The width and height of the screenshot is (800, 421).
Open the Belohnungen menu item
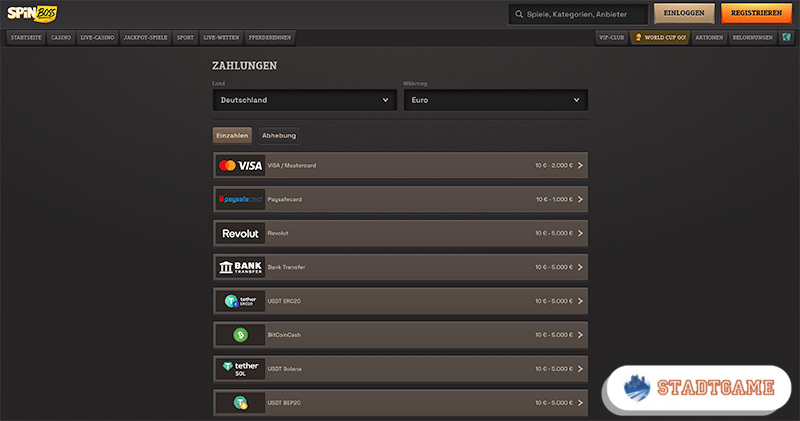pyautogui.click(x=753, y=37)
